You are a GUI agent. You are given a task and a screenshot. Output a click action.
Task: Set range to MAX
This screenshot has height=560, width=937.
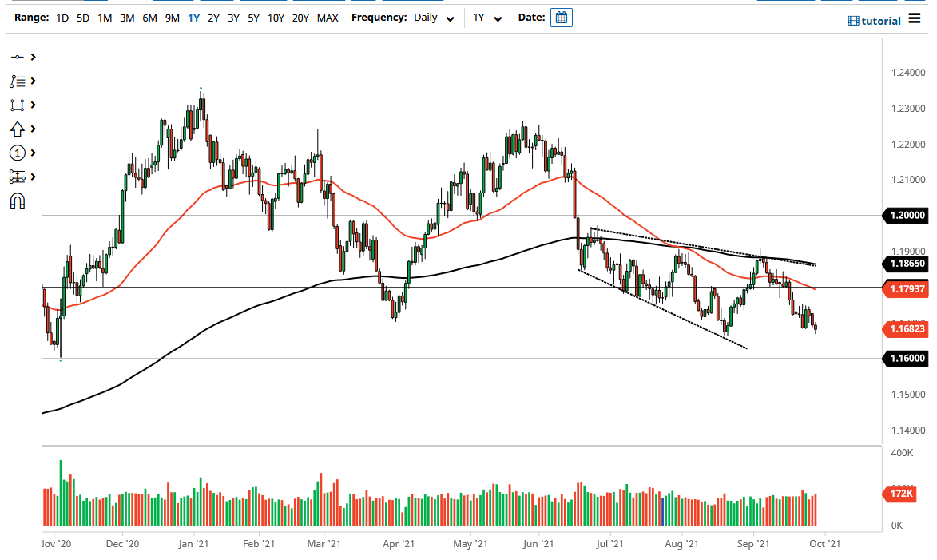tap(327, 18)
